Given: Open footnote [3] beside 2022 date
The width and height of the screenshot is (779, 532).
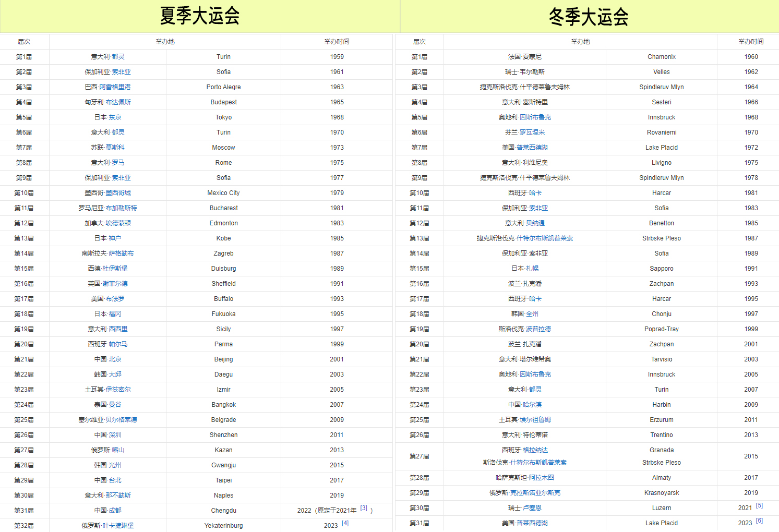Looking at the screenshot, I should 364,508.
